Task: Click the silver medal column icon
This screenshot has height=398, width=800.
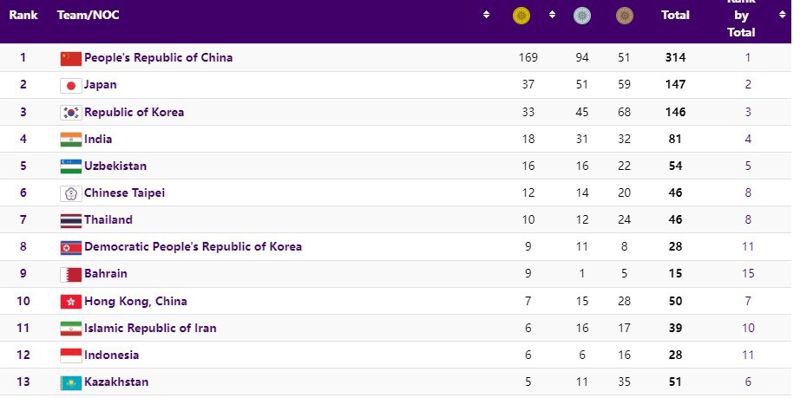Action: pyautogui.click(x=582, y=16)
